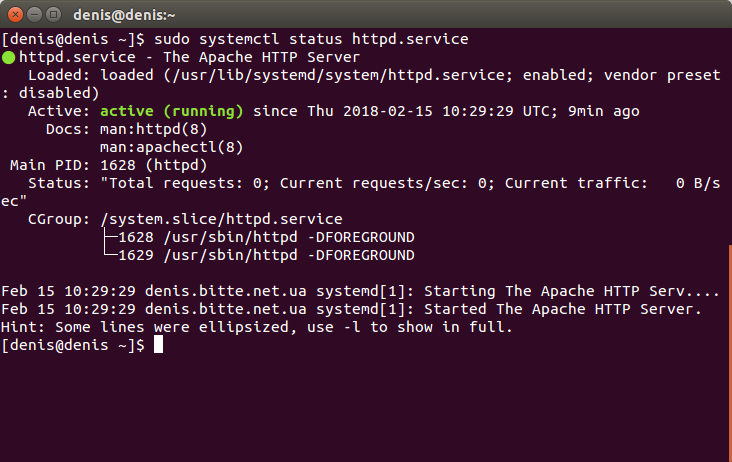Viewport: 732px width, 462px height.
Task: Click the Main PID value 1628
Action: (x=118, y=165)
